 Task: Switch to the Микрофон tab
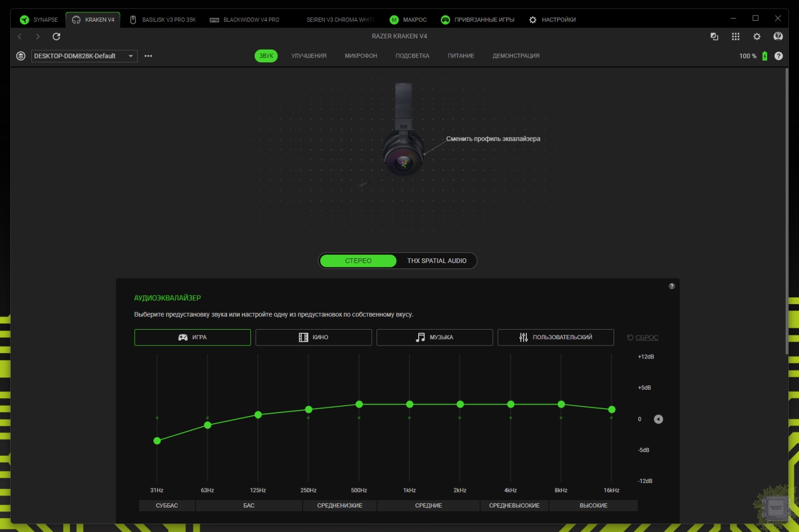[x=361, y=56]
